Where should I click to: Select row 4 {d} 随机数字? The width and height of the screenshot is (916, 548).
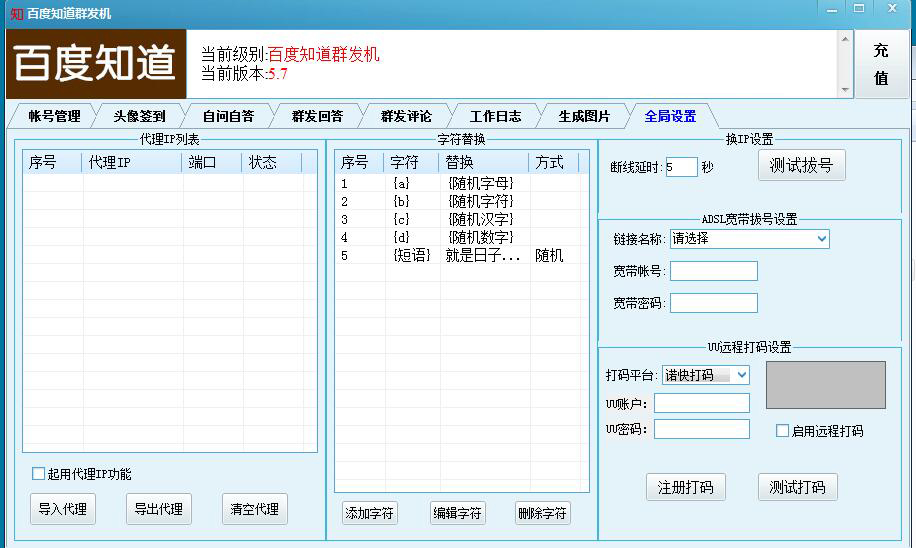click(462, 237)
